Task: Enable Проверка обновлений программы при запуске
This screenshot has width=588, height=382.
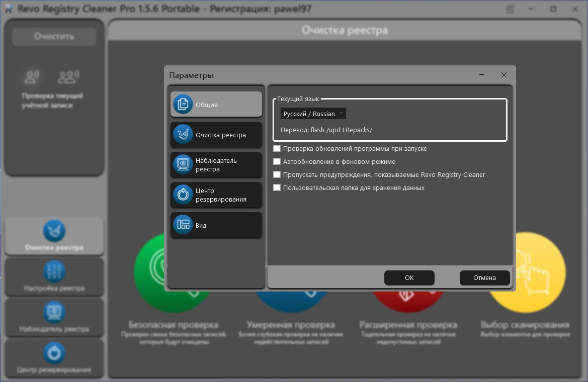Action: click(277, 148)
